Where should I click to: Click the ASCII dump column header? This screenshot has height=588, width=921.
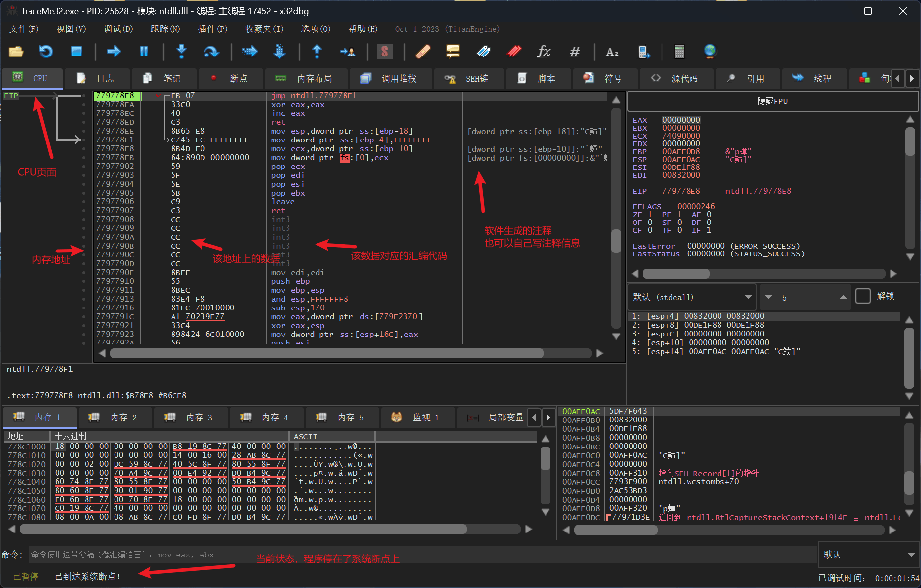332,436
